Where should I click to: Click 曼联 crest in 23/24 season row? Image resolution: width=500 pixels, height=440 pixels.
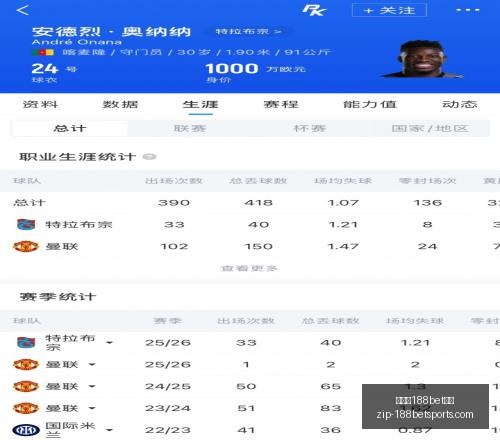[26, 408]
